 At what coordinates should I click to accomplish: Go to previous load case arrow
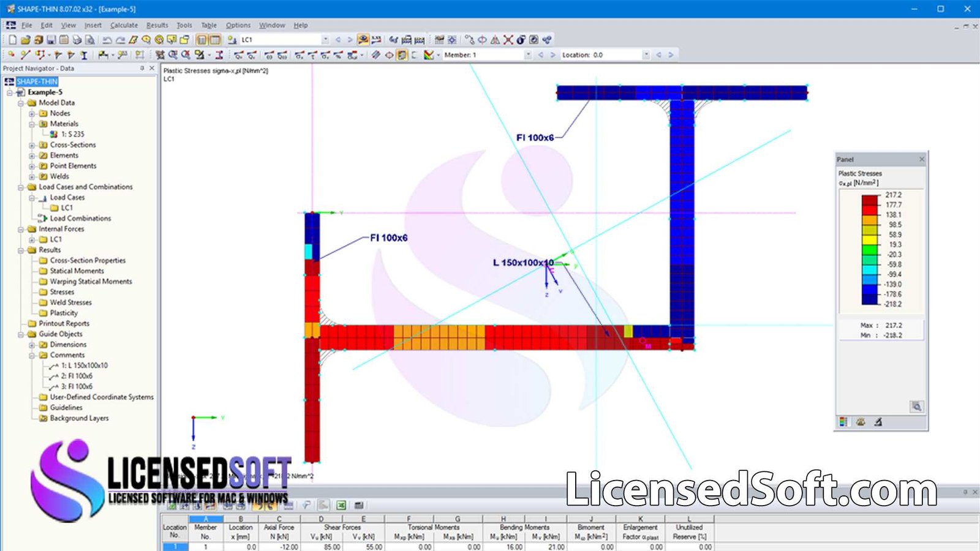tap(337, 40)
